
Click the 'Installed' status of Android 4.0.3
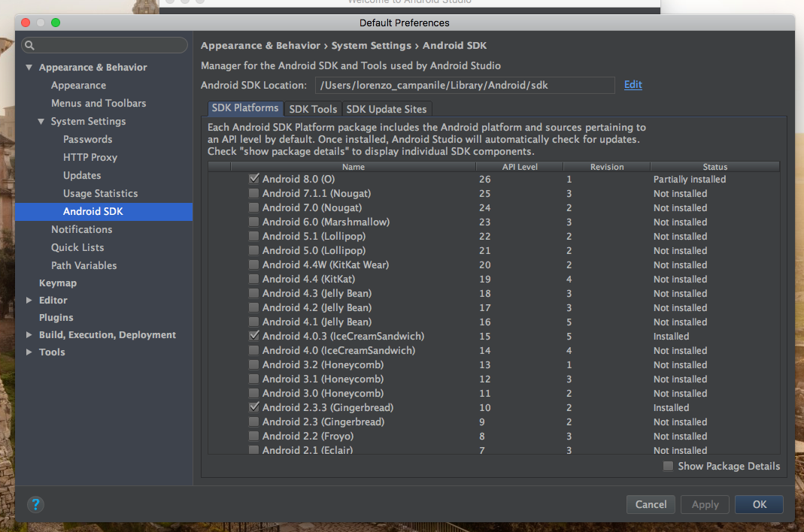(x=671, y=336)
